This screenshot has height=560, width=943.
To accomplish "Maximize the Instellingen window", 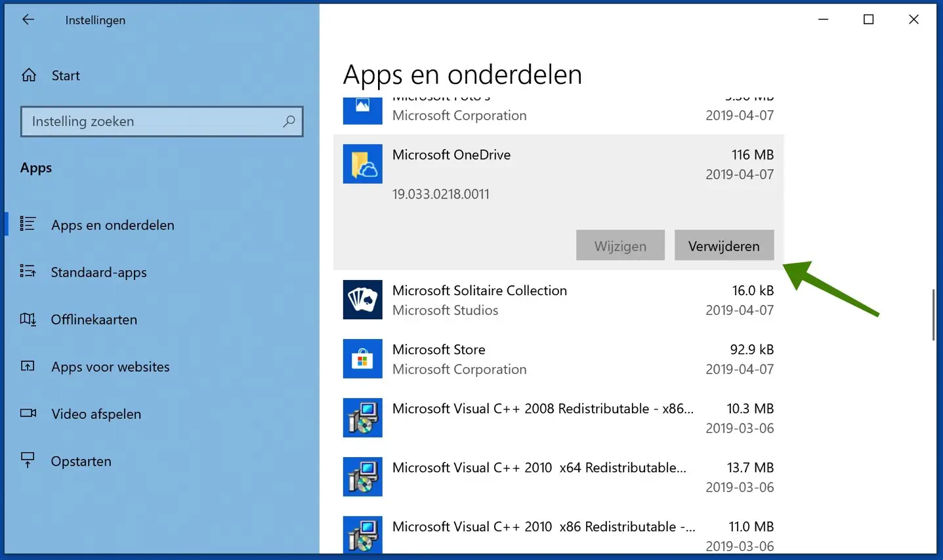I will 868,20.
